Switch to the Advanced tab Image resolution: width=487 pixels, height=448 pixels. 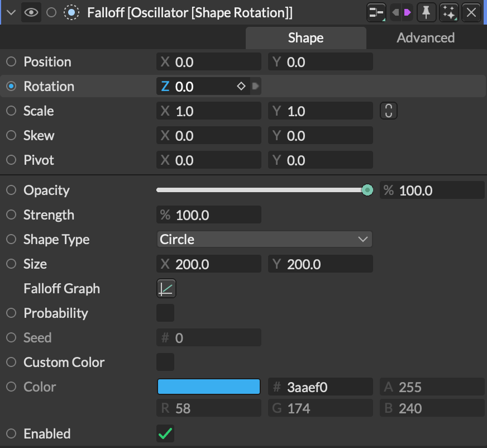tap(426, 38)
